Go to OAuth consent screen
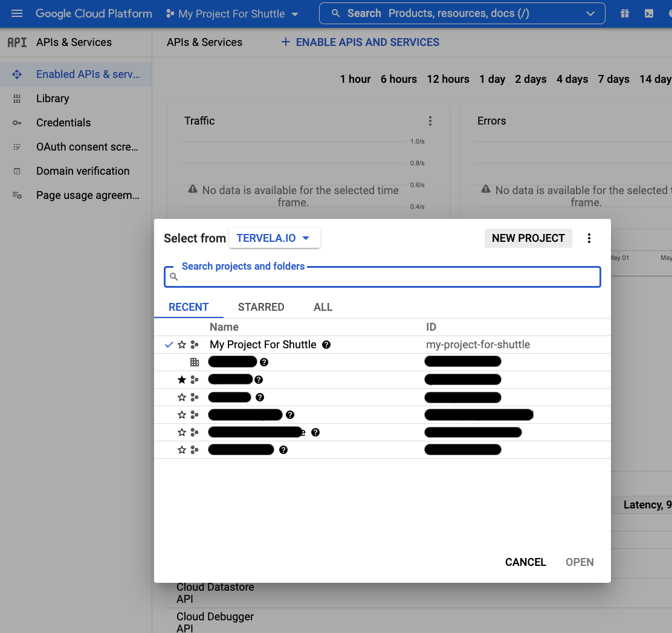This screenshot has width=672, height=633. [76, 147]
